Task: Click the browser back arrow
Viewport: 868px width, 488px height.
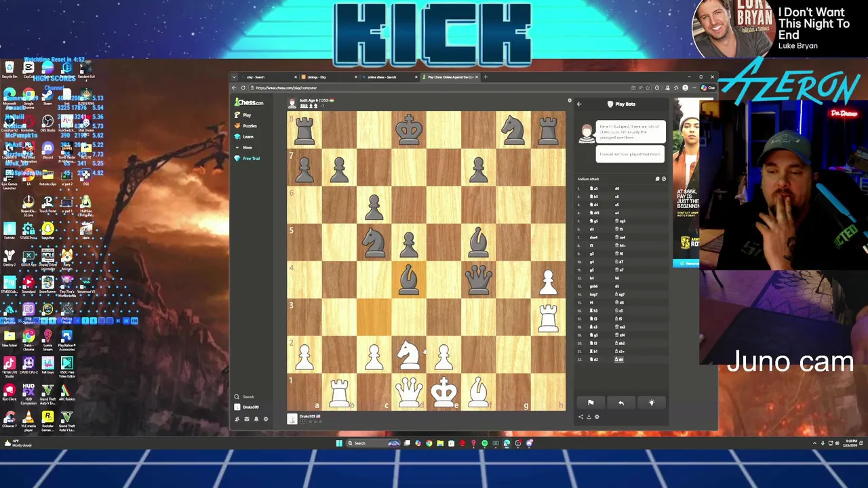Action: click(234, 87)
